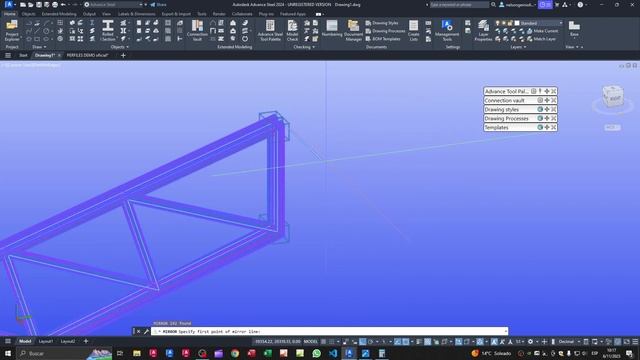This screenshot has height=360, width=640.
Task: Open the Labels & Dimensions ribbon tab
Action: coord(136,14)
